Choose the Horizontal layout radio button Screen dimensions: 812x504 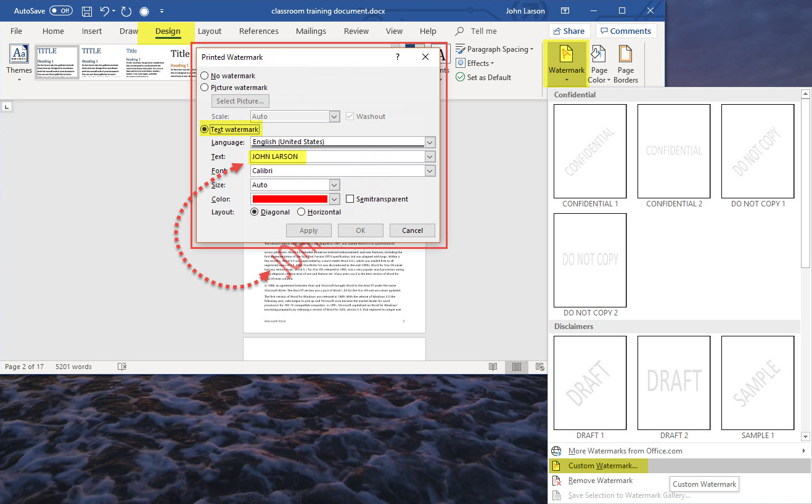301,212
